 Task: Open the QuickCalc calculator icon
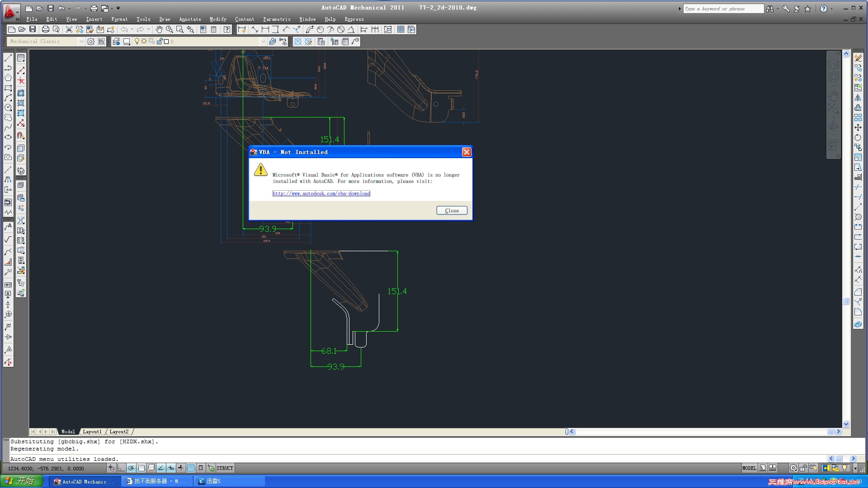click(x=213, y=29)
